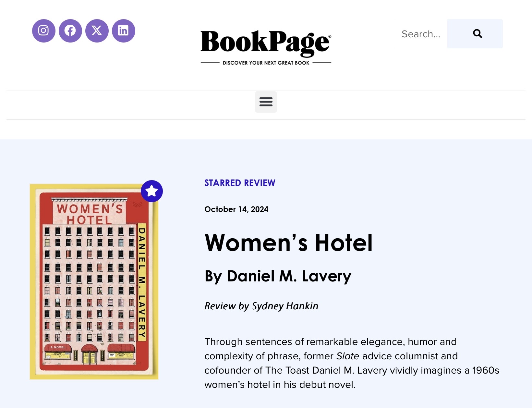The height and width of the screenshot is (408, 532).
Task: Click the STARRED REVIEW label
Action: (240, 183)
